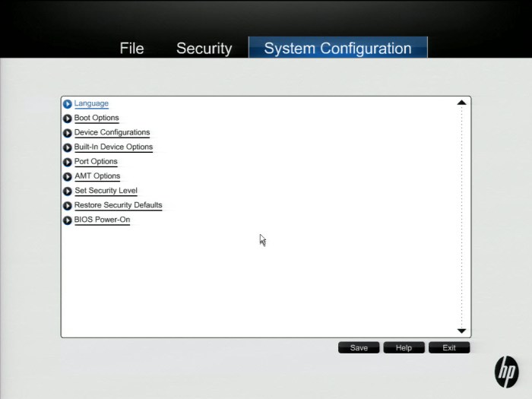The height and width of the screenshot is (399, 532).
Task: Click the arrow icon beside Language
Action: click(68, 104)
